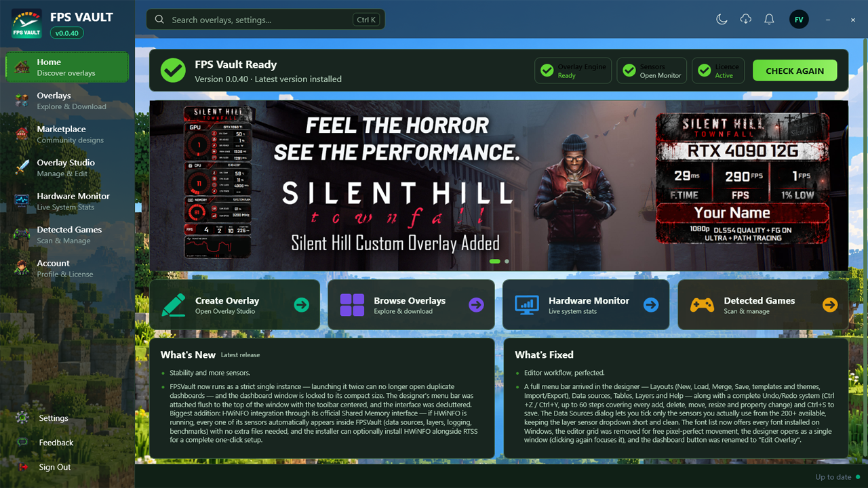Toggle dark mode with the moon icon
This screenshot has width=868, height=488.
(x=722, y=20)
